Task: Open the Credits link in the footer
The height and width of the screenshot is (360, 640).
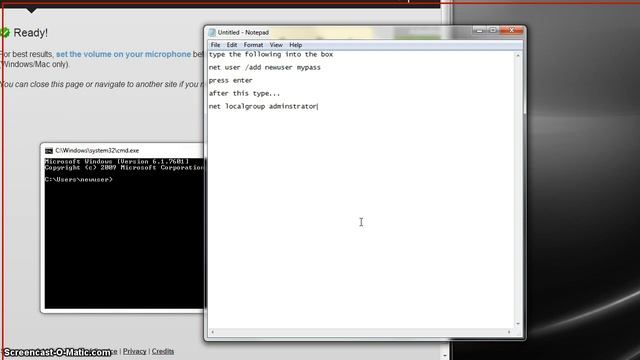Action: [162, 351]
